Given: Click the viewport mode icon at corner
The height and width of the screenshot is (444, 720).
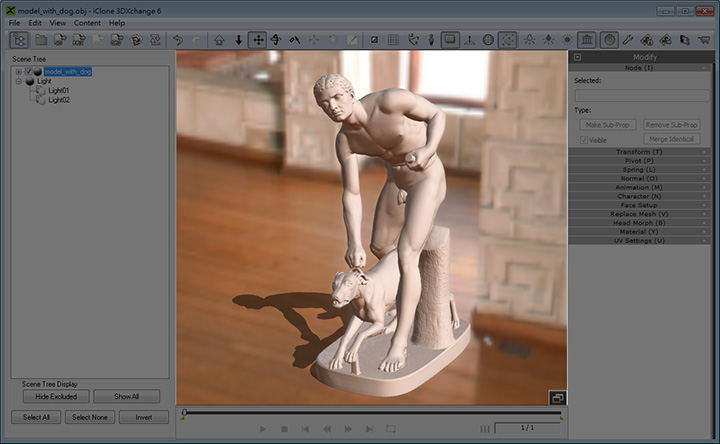Looking at the screenshot, I should (x=557, y=398).
